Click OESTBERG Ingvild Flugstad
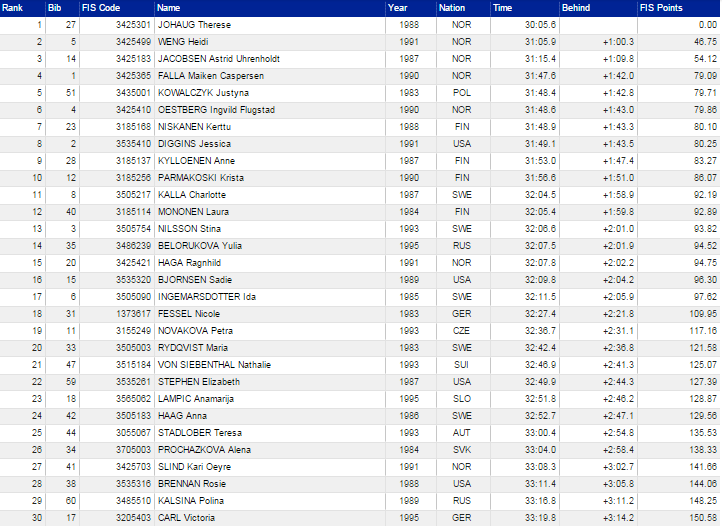The height and width of the screenshot is (526, 722). pyautogui.click(x=216, y=110)
